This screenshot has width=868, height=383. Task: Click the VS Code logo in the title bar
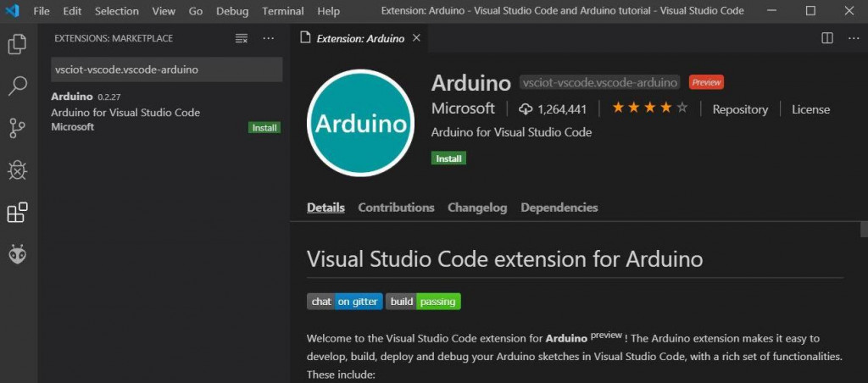pyautogui.click(x=12, y=10)
